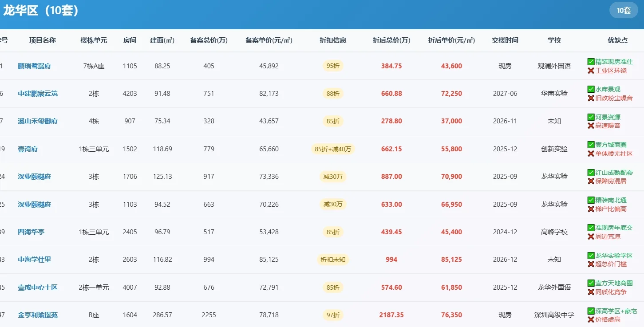Click the 备案总价(万) column header
Screen dimensions: 644x327
click(209, 40)
